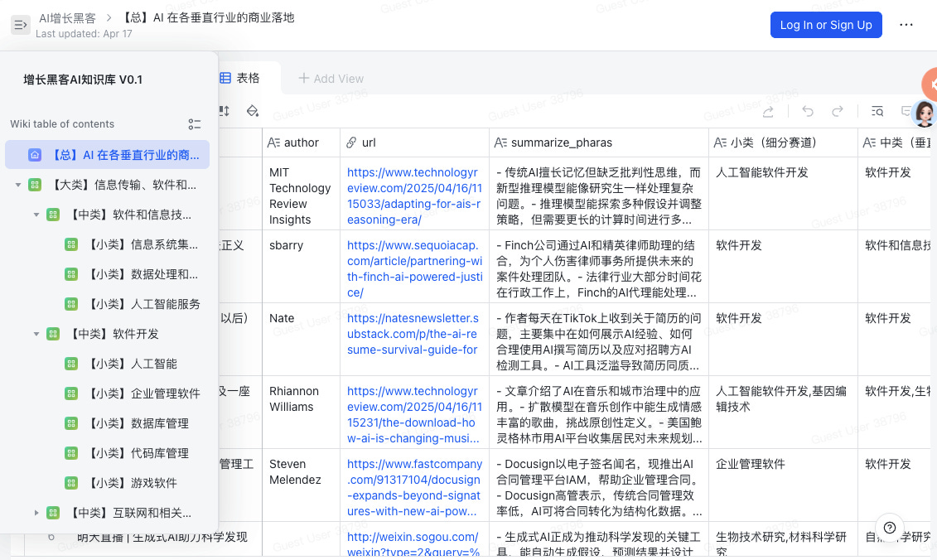The width and height of the screenshot is (937, 560).
Task: Select the author cell 'Rhiannon Williams'
Action: (x=302, y=413)
